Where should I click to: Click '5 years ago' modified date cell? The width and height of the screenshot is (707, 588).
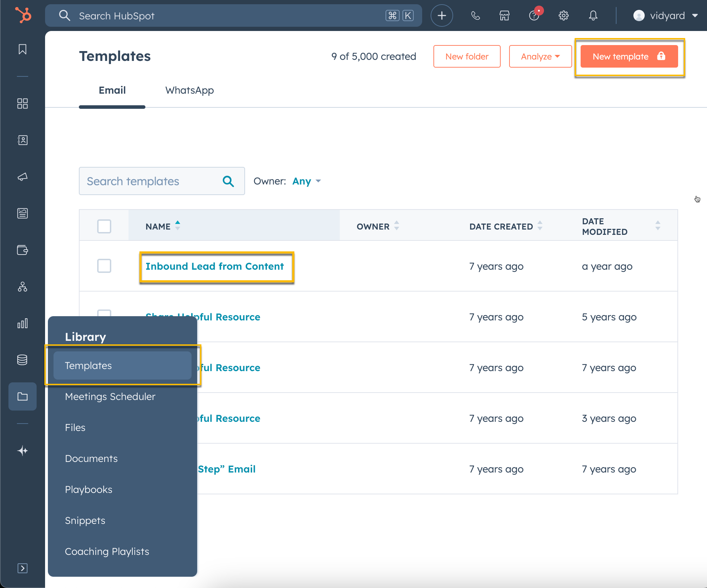[x=609, y=317]
